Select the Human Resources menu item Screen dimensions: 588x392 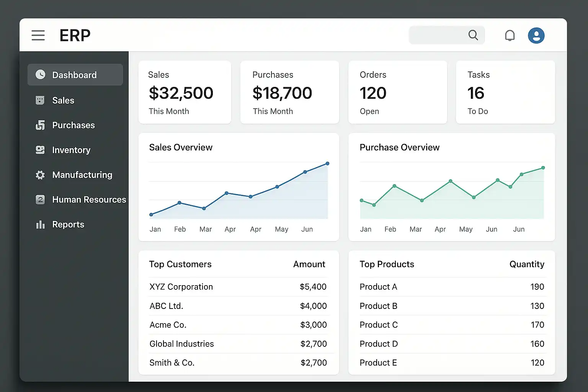[x=89, y=200]
